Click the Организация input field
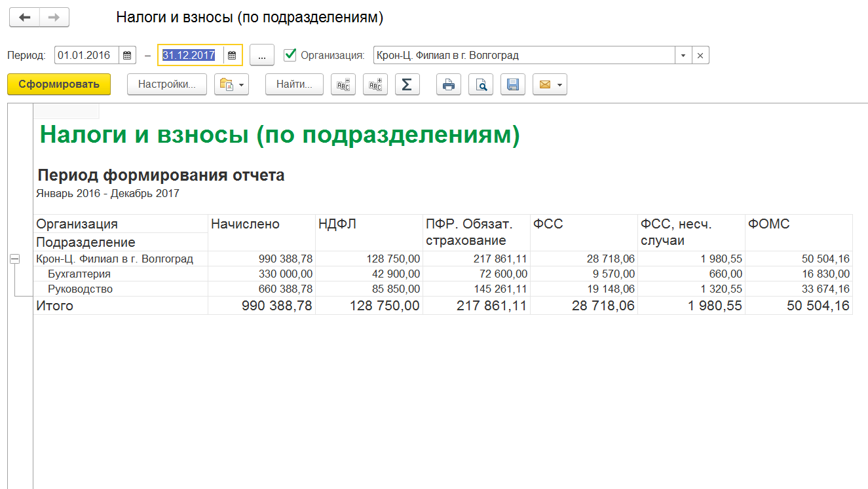868x489 pixels. pyautogui.click(x=524, y=56)
